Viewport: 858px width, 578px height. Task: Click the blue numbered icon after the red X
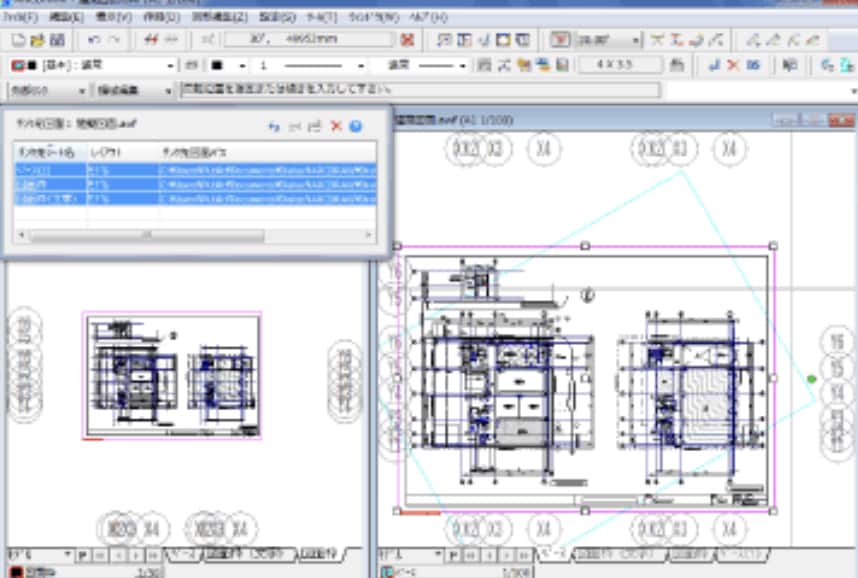click(x=753, y=65)
